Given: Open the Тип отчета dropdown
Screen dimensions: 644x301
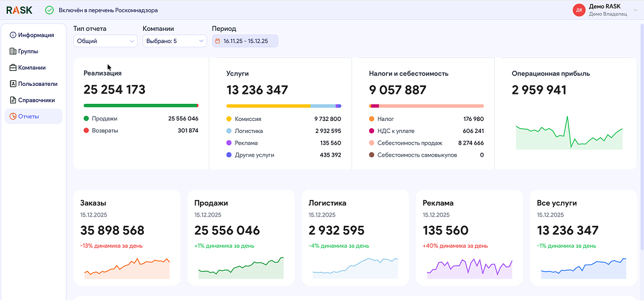Looking at the screenshot, I should [x=106, y=41].
